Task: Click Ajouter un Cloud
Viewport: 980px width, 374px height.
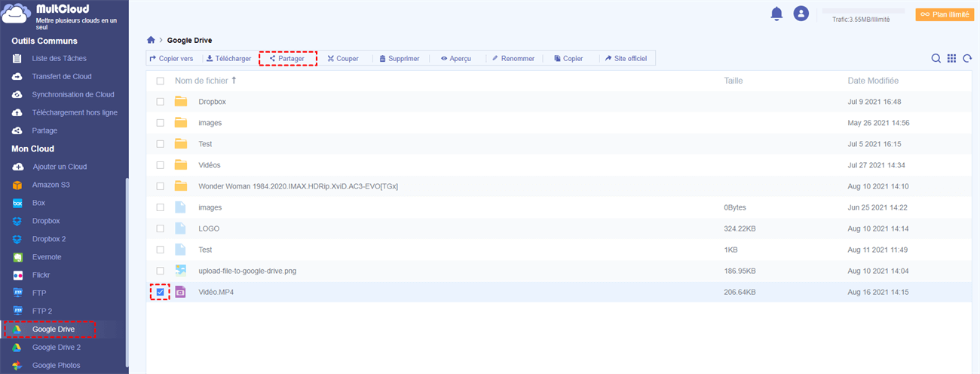Action: [x=59, y=167]
